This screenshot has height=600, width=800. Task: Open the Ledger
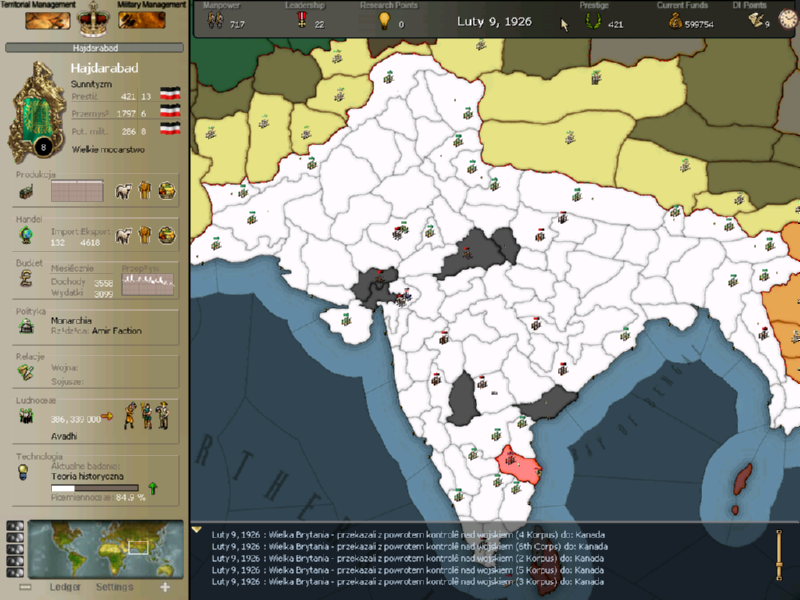coord(65,587)
